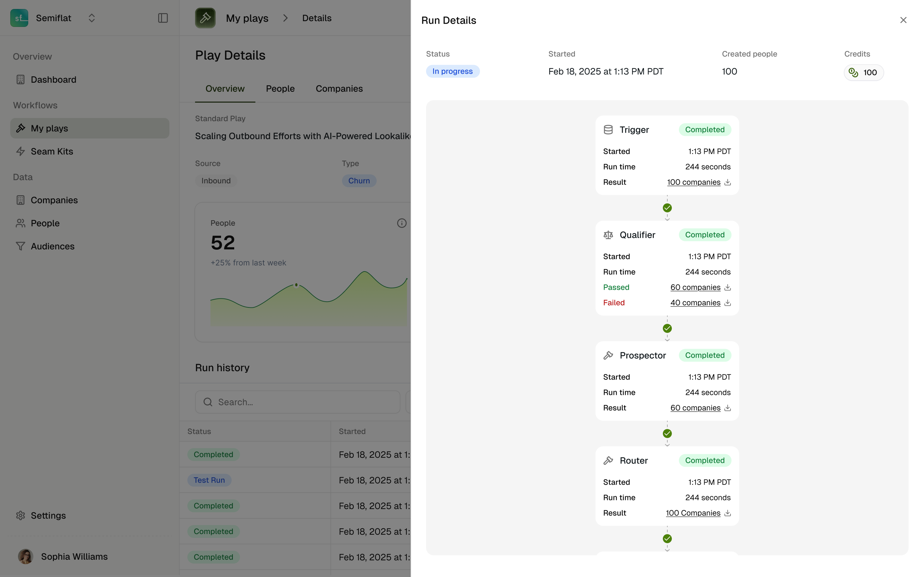
Task: Download the Router result companies file
Action: pos(727,513)
